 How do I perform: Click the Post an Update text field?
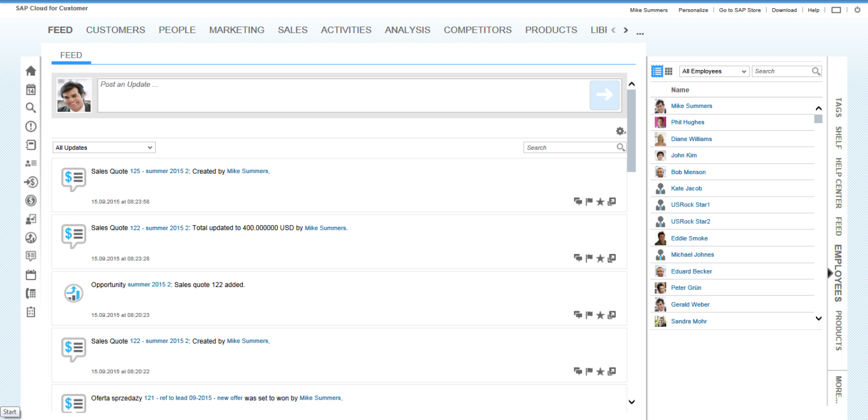pos(341,95)
